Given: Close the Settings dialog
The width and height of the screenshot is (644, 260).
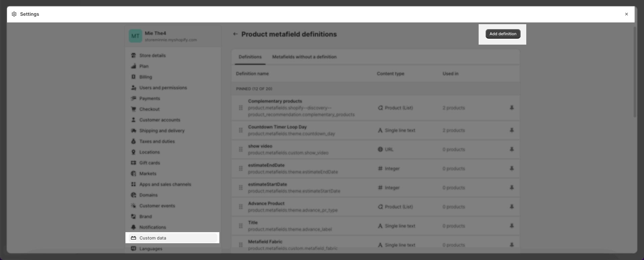Looking at the screenshot, I should (x=626, y=14).
